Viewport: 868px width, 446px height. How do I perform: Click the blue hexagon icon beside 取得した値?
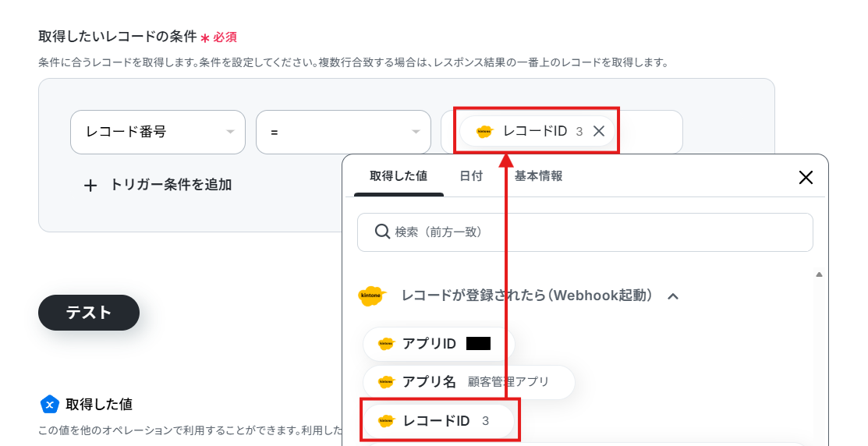coord(50,405)
